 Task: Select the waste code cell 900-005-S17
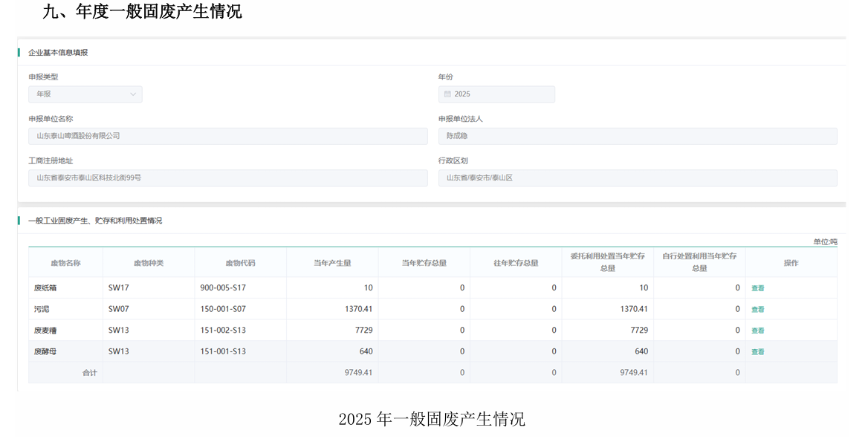click(x=223, y=288)
